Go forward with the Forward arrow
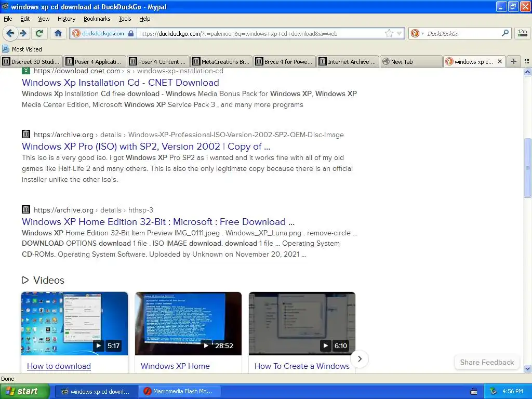Screen dimensions: 532x399 click(23, 33)
